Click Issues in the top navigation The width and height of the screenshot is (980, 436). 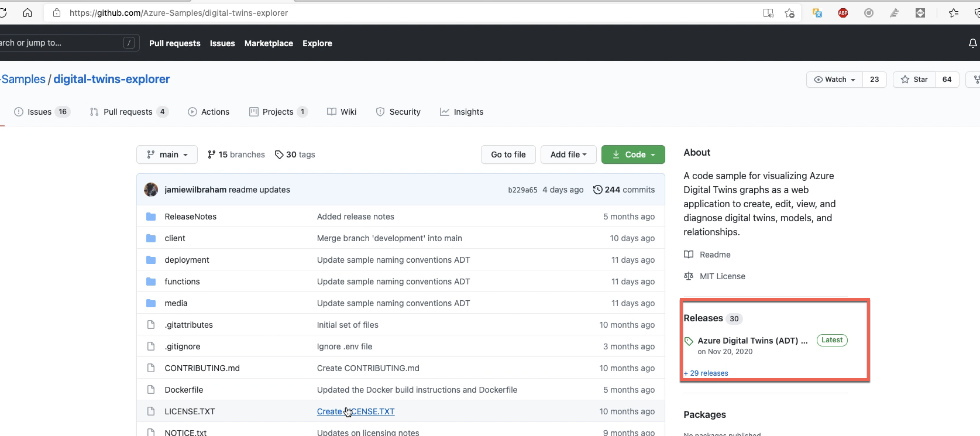[222, 43]
